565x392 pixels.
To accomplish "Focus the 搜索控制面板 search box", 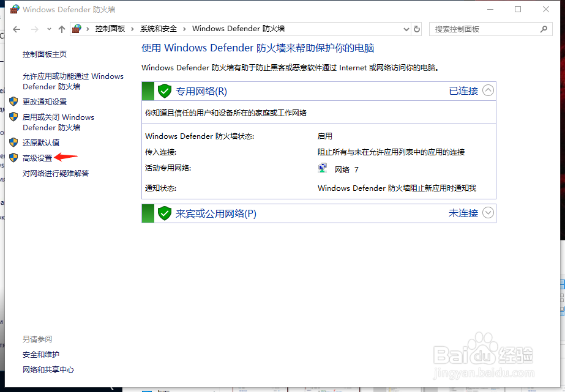I will 490,29.
